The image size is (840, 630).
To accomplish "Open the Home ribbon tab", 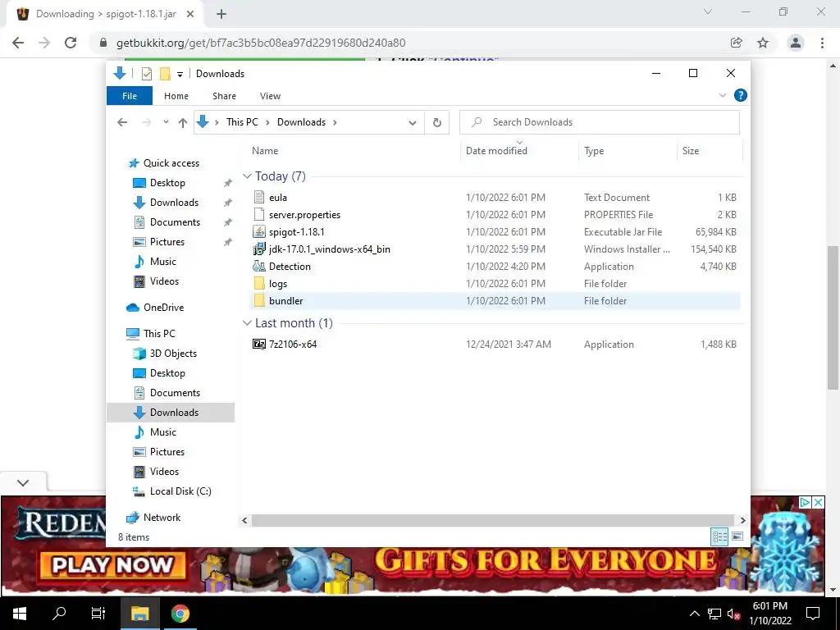I will tap(176, 96).
